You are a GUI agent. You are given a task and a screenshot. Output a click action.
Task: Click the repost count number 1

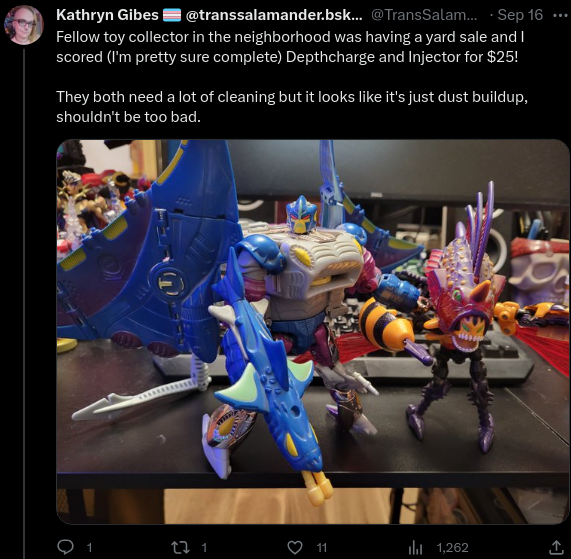204,547
